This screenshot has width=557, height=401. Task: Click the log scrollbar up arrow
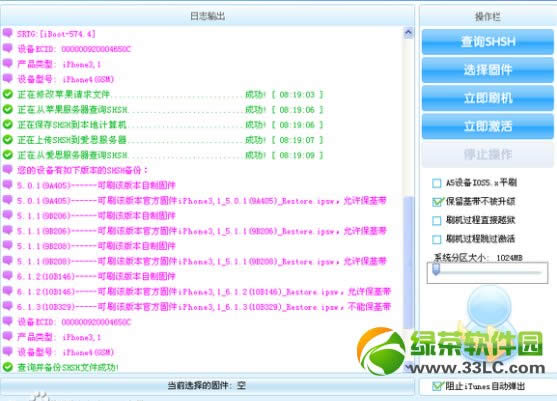pyautogui.click(x=409, y=33)
